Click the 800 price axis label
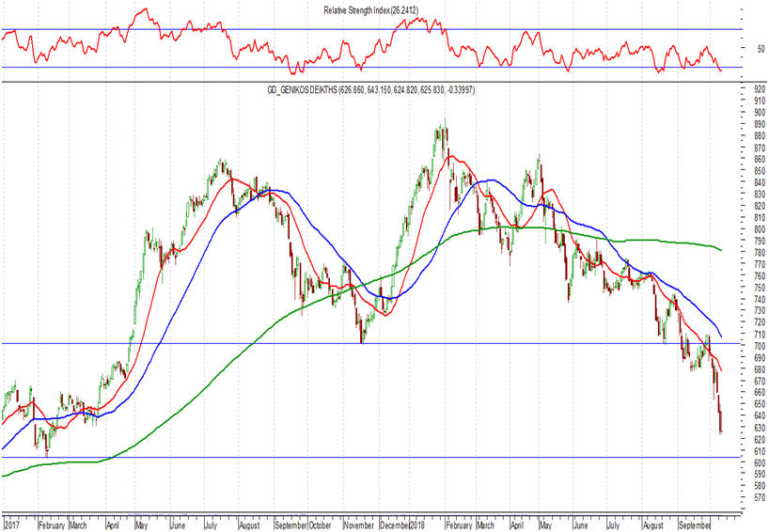 (x=749, y=229)
